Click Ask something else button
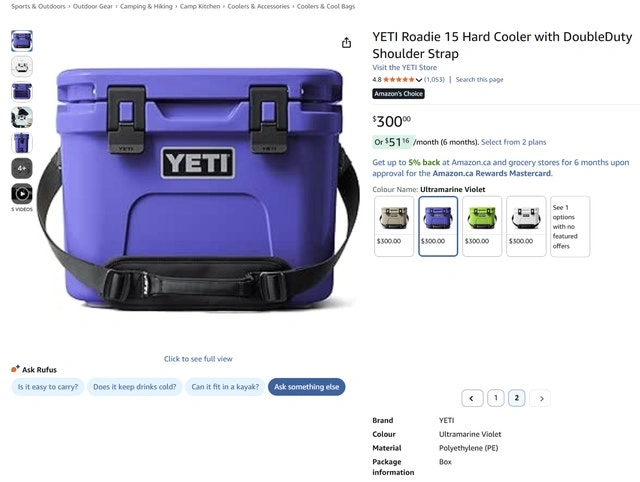This screenshot has height=482, width=640. pyautogui.click(x=307, y=387)
